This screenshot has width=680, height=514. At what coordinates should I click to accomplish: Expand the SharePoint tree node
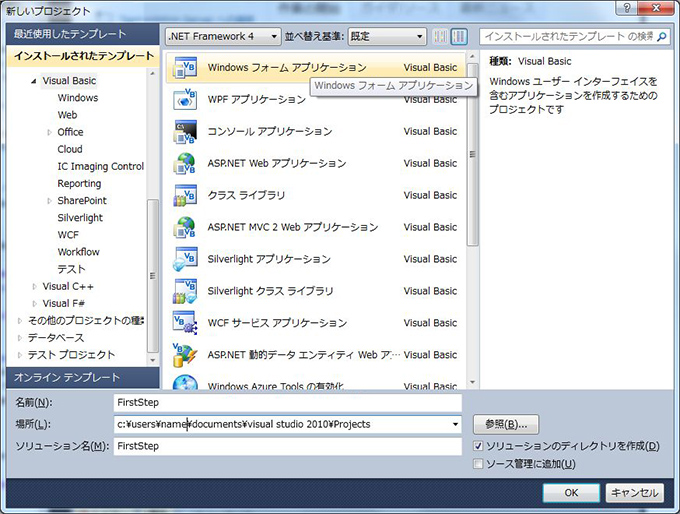click(49, 201)
